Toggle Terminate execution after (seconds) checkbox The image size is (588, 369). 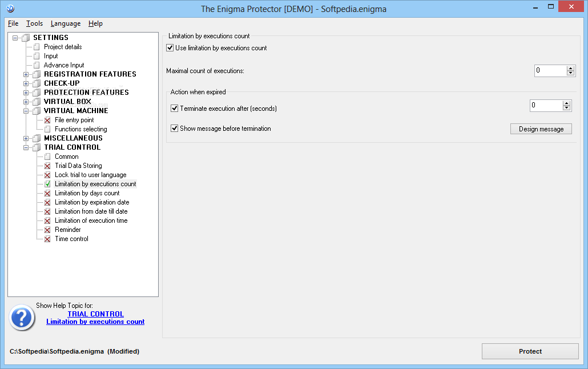[174, 108]
